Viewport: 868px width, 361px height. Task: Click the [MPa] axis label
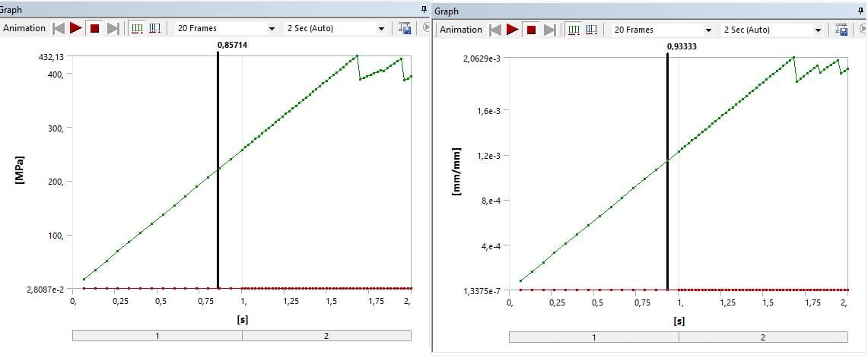20,170
